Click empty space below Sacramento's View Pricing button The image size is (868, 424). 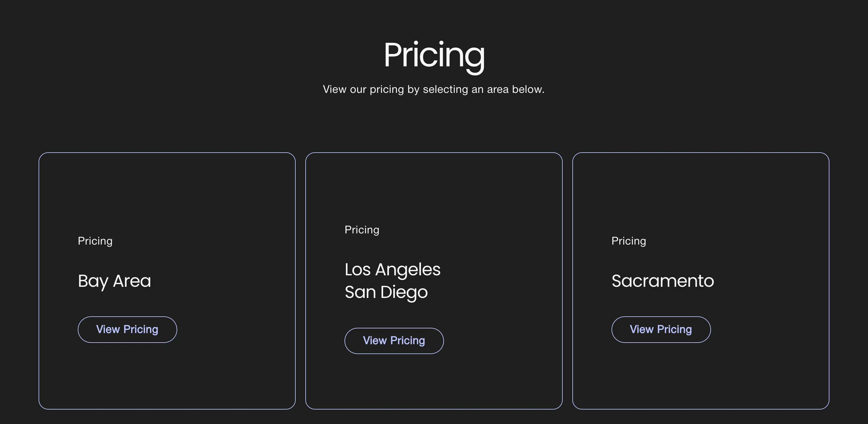pyautogui.click(x=700, y=376)
